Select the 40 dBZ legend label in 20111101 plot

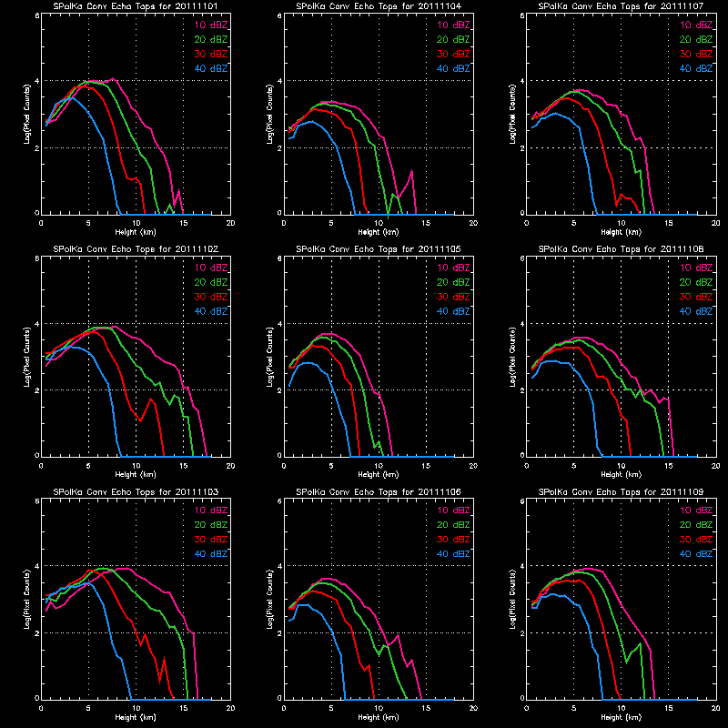click(211, 69)
